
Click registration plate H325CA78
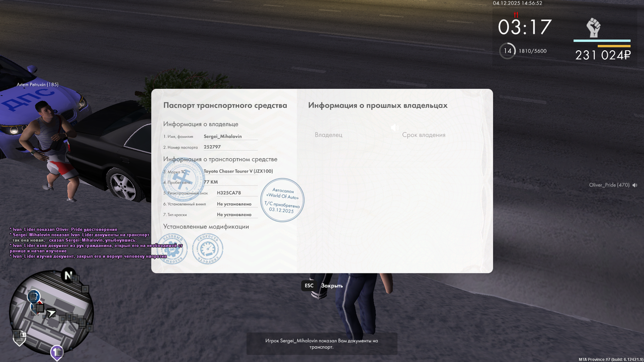coord(229,193)
